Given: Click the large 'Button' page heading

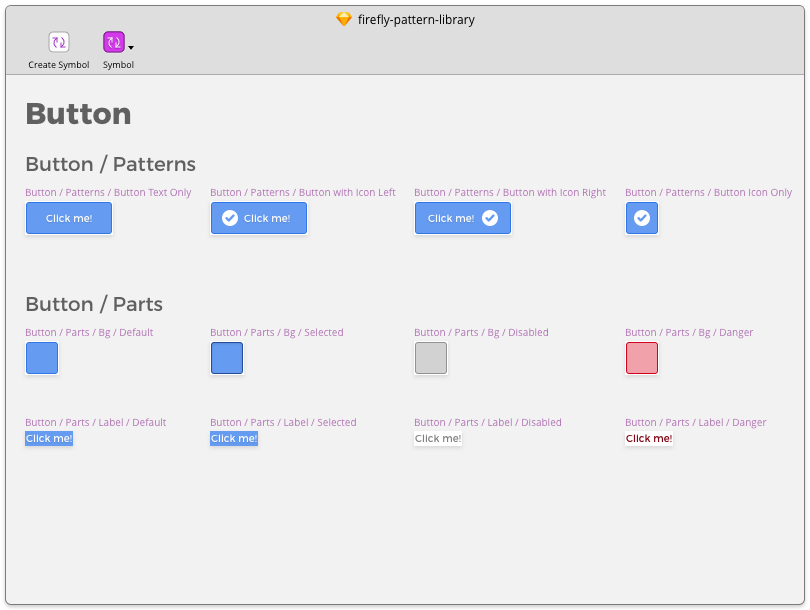Looking at the screenshot, I should pyautogui.click(x=79, y=114).
